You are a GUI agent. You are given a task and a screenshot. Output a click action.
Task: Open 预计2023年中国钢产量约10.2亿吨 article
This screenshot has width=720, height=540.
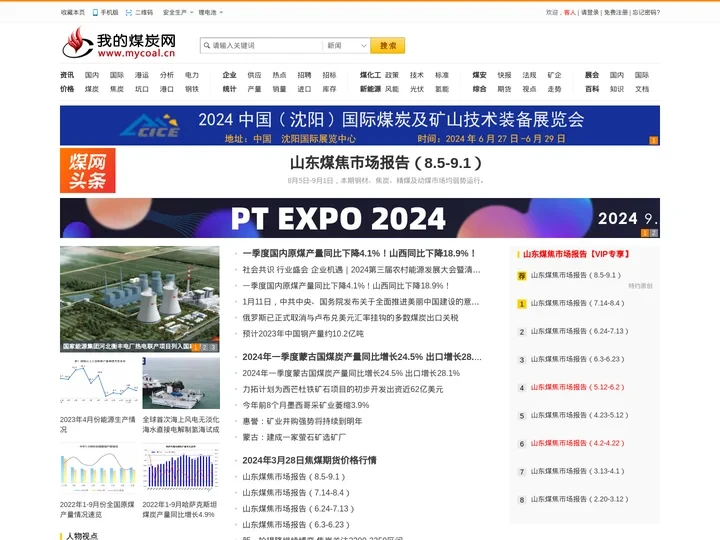303,334
